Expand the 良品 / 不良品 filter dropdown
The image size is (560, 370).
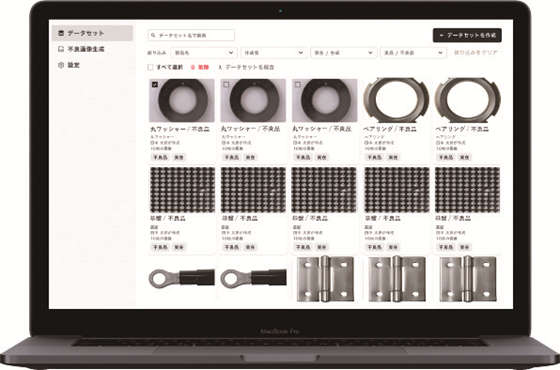point(413,52)
